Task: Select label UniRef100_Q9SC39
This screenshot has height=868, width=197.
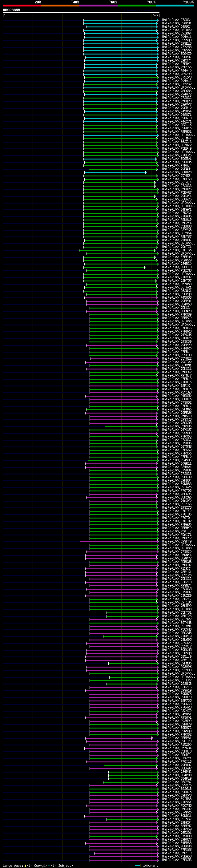Action: (176, 342)
